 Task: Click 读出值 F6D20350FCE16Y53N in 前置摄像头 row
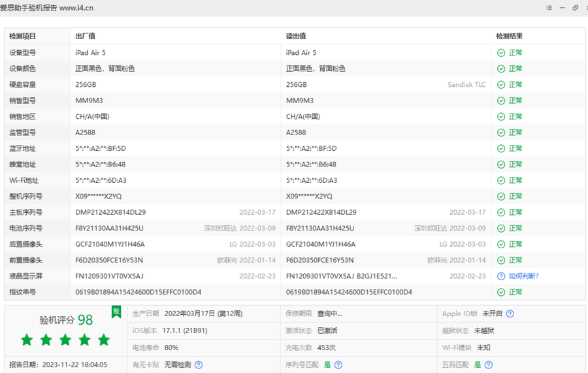click(319, 260)
